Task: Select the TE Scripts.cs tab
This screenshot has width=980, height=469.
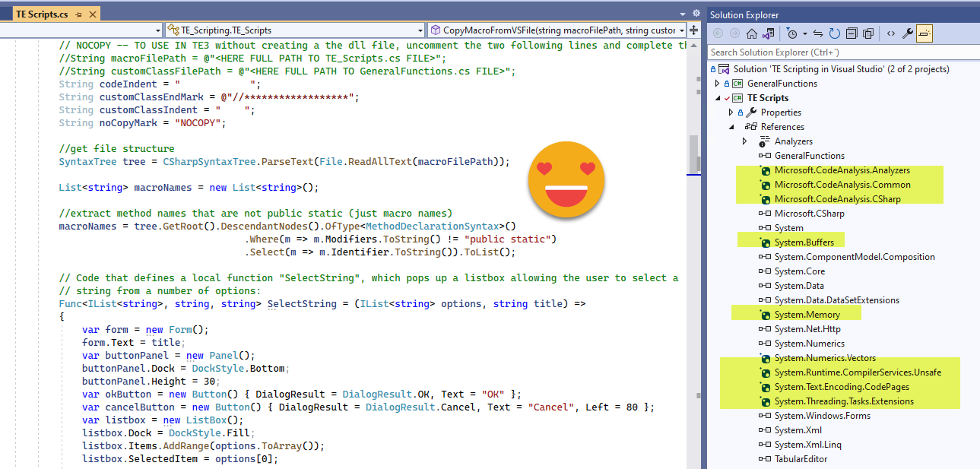Action: point(43,14)
